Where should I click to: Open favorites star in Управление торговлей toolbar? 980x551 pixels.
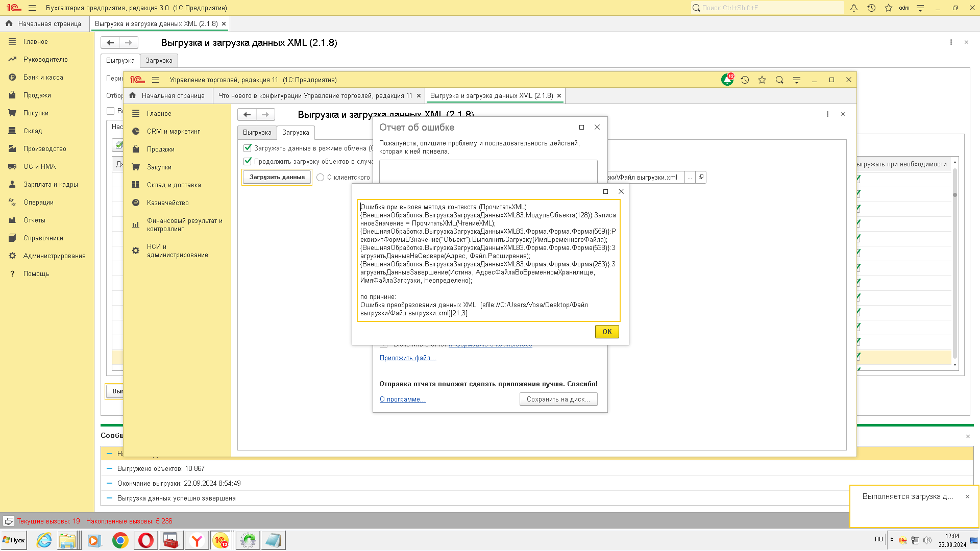[762, 80]
